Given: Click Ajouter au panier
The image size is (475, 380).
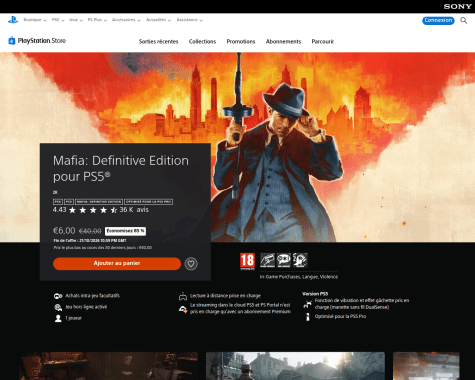Looking at the screenshot, I should [117, 263].
